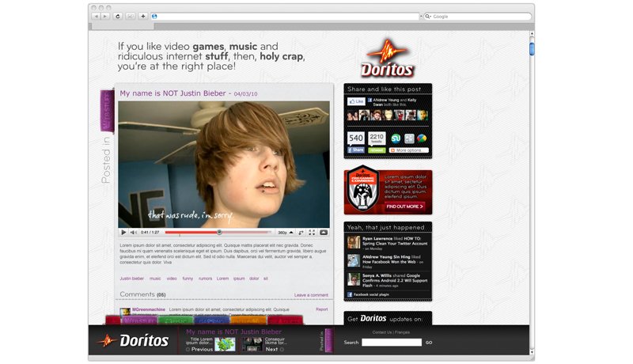The image size is (633, 364).
Task: Click the 'video' tag link
Action: coord(172,279)
